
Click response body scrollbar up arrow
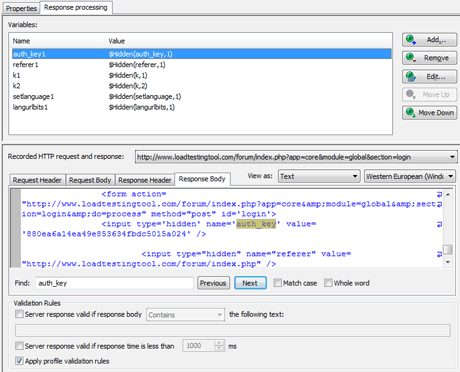click(448, 194)
